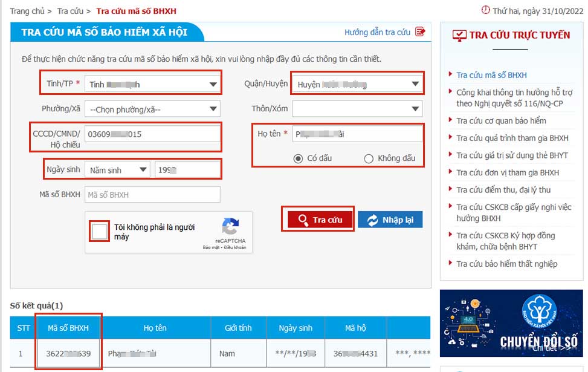Click the Mã số BHXH input field
This screenshot has height=372, width=588.
tap(153, 194)
